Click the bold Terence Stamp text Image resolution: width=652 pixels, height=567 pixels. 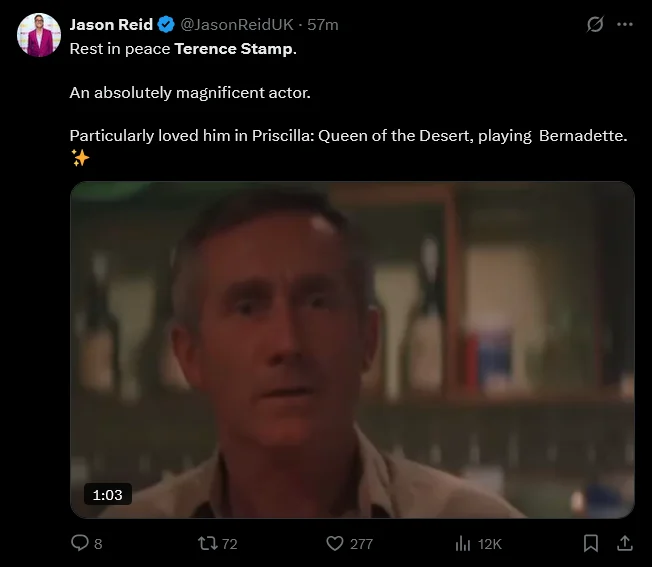234,48
